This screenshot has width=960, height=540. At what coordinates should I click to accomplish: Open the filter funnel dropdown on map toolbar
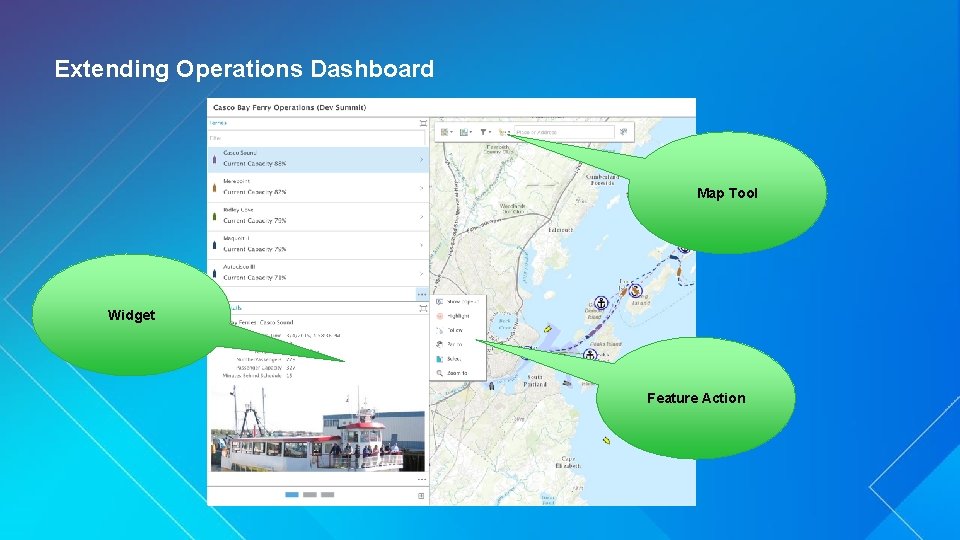point(485,132)
